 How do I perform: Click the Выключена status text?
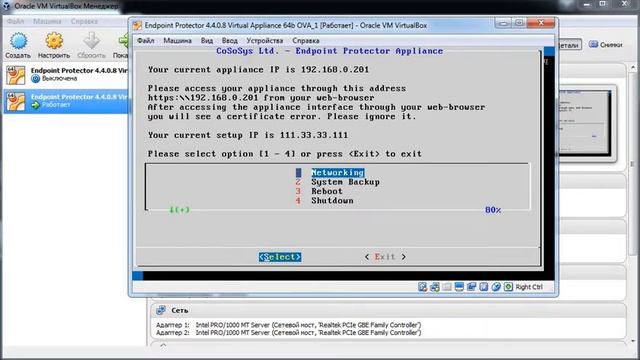59,78
